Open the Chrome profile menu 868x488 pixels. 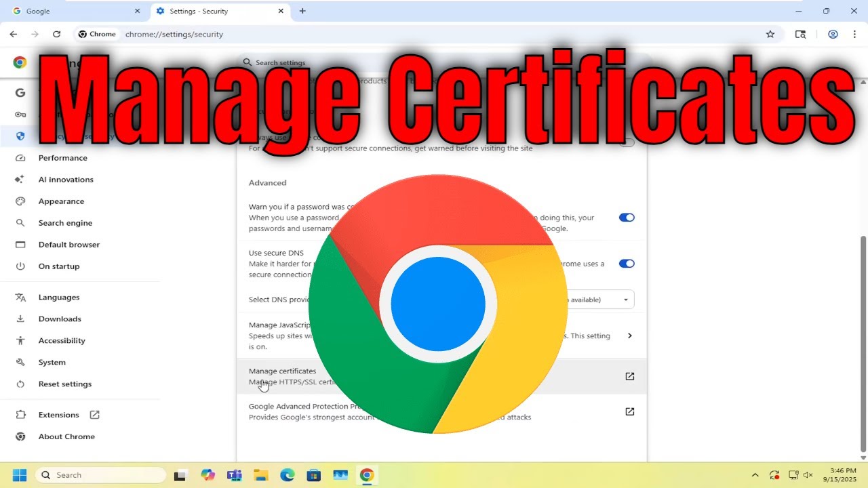[833, 34]
